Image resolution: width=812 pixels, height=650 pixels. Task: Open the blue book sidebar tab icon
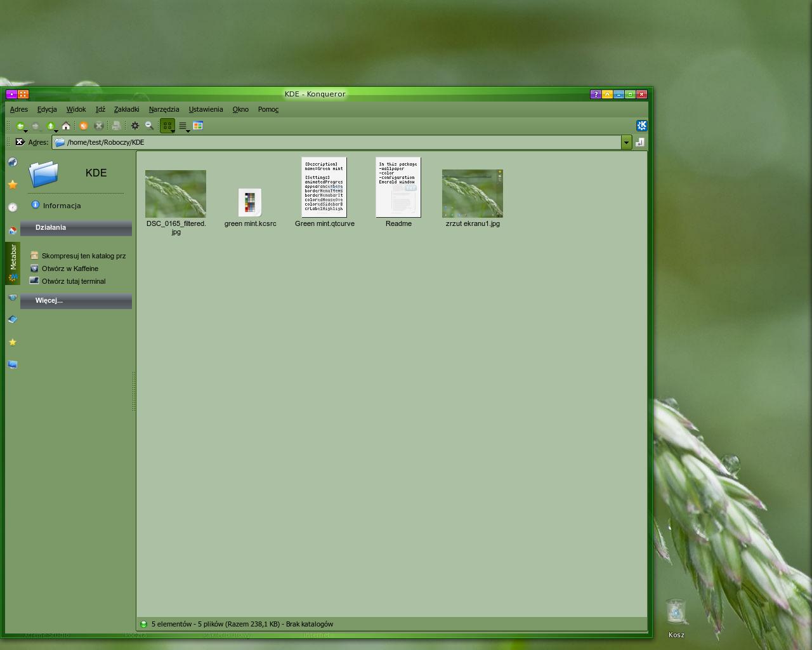pyautogui.click(x=13, y=319)
